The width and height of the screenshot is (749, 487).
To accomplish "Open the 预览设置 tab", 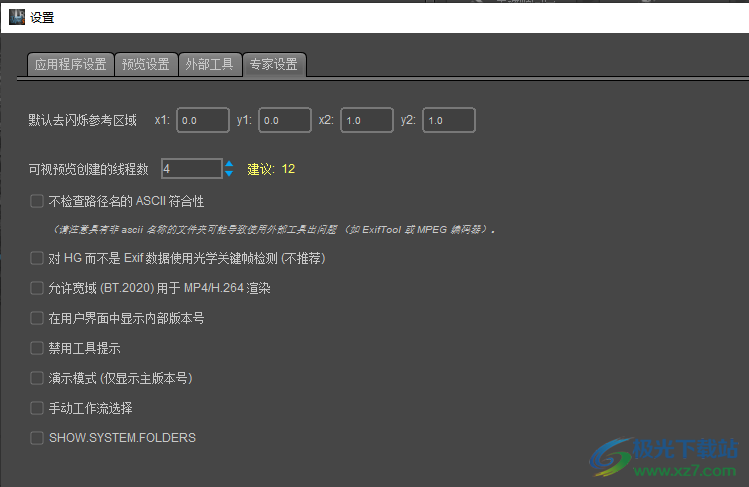I will (146, 64).
